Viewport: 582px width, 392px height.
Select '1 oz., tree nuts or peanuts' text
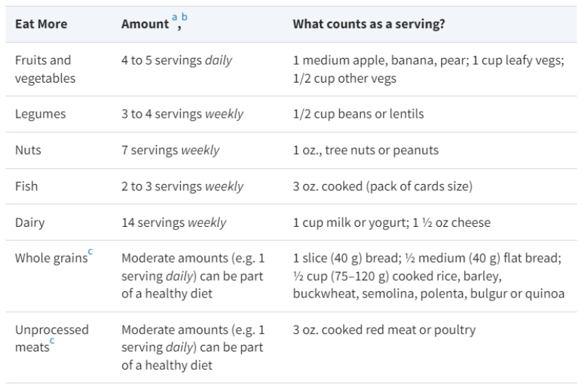click(365, 150)
